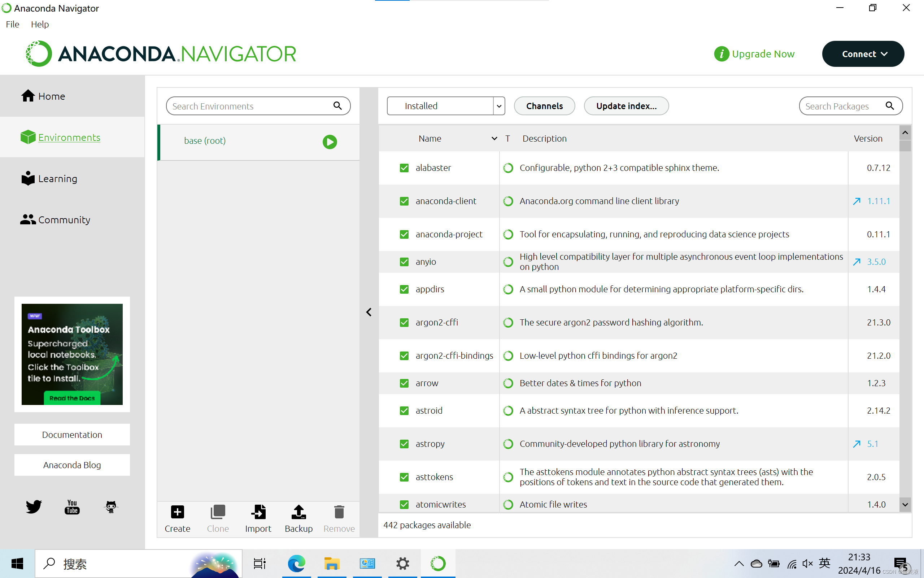This screenshot has width=924, height=578.
Task: Open Windows Settings gear in the taskbar
Action: (x=402, y=564)
